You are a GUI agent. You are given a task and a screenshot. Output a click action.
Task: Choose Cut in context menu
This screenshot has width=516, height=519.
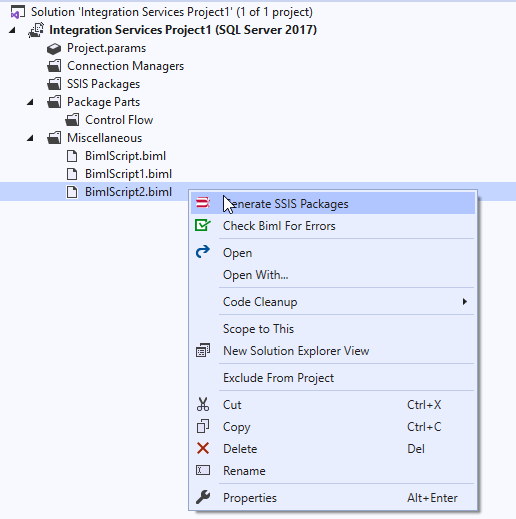pos(333,405)
